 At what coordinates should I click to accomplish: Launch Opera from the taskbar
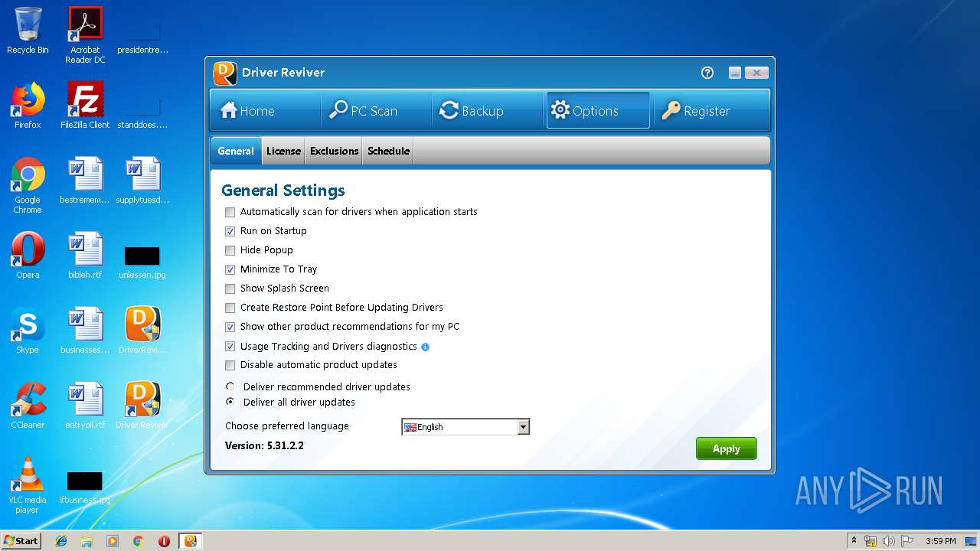click(164, 541)
